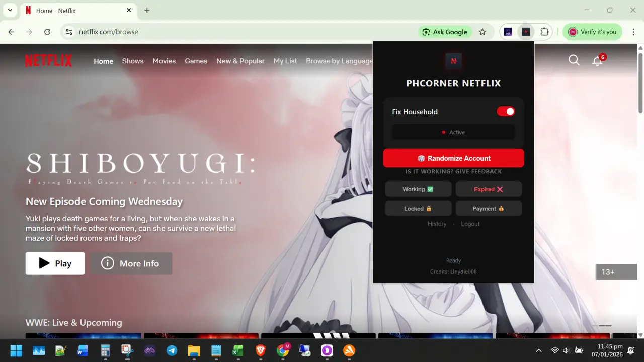Viewport: 644px width, 362px height.
Task: Open Excel from the taskbar
Action: [x=238, y=350]
